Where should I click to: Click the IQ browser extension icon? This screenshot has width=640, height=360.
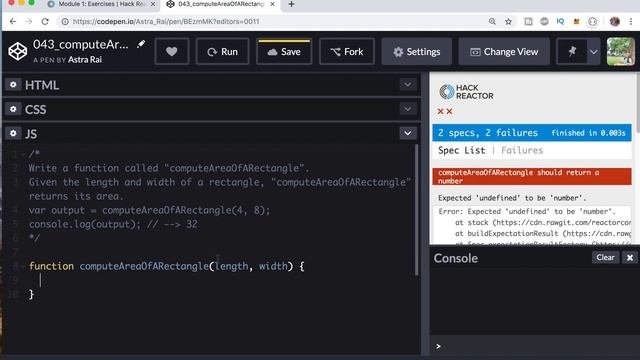(x=560, y=21)
